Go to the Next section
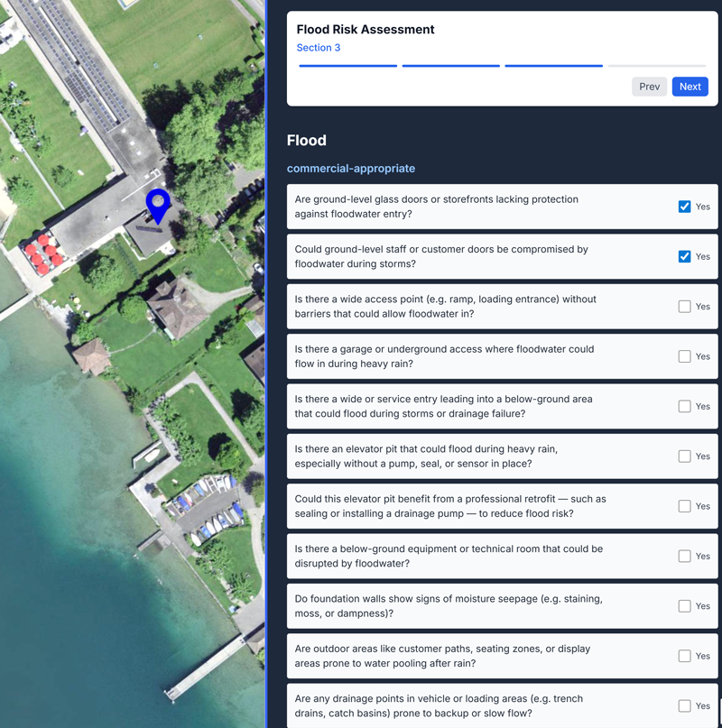Image resolution: width=722 pixels, height=728 pixels. click(690, 87)
